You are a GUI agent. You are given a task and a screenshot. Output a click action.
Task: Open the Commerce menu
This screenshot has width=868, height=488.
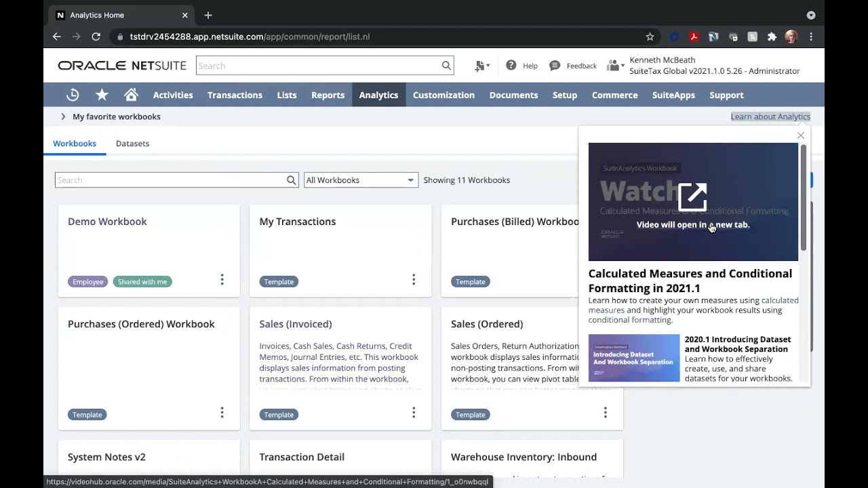(614, 95)
